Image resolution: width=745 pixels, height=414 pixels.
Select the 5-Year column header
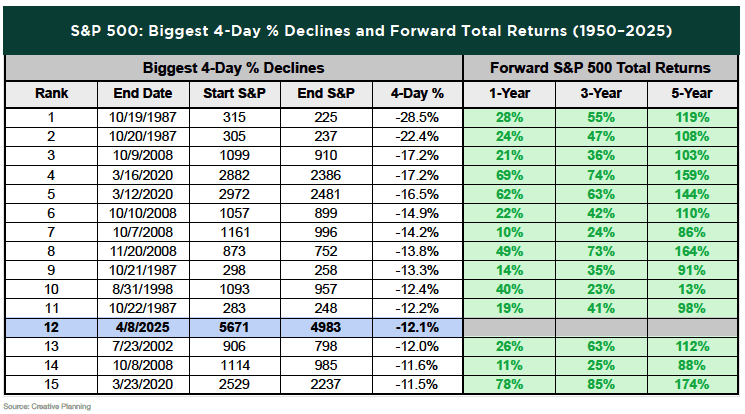click(x=693, y=93)
